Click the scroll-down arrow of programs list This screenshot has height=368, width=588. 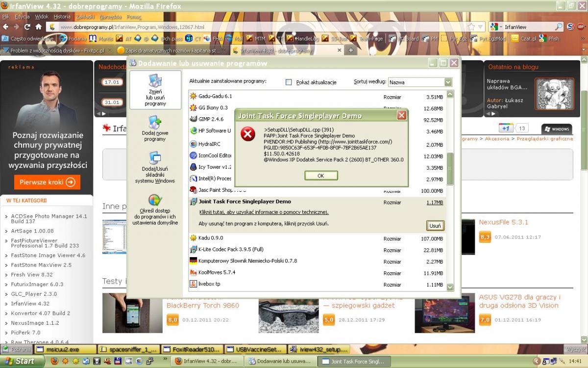(450, 287)
